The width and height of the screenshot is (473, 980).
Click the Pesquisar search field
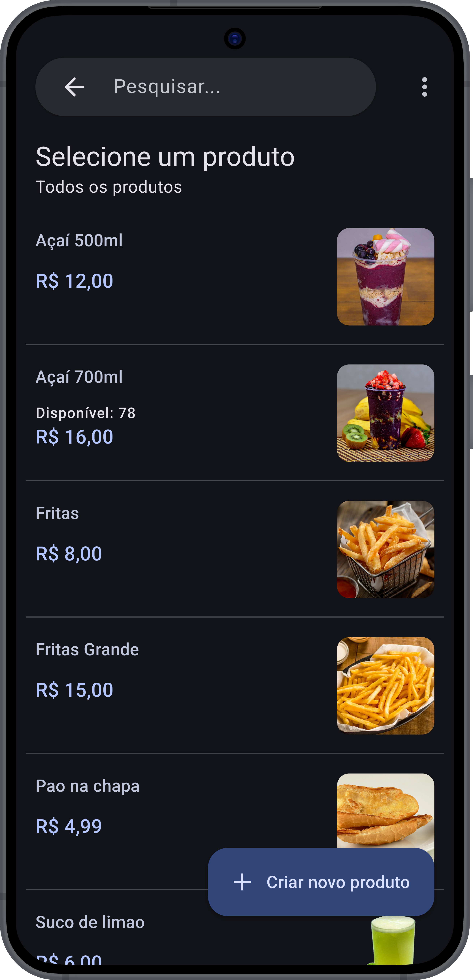pyautogui.click(x=228, y=87)
